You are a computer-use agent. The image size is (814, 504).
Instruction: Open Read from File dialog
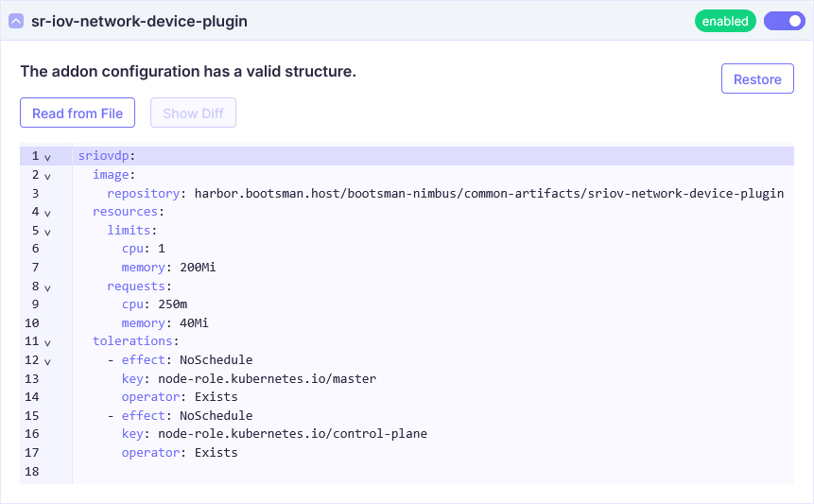point(78,113)
